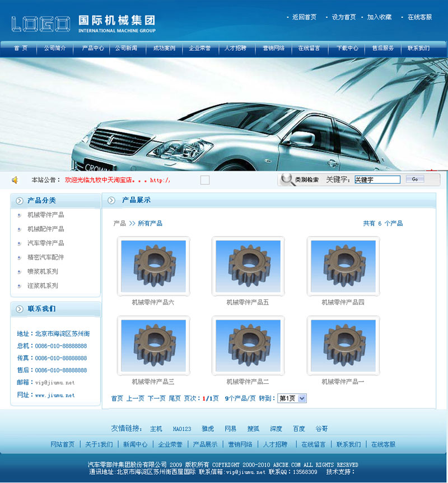Click the 设为首页 header link
Screen dimensions: 448x483
(x=343, y=17)
